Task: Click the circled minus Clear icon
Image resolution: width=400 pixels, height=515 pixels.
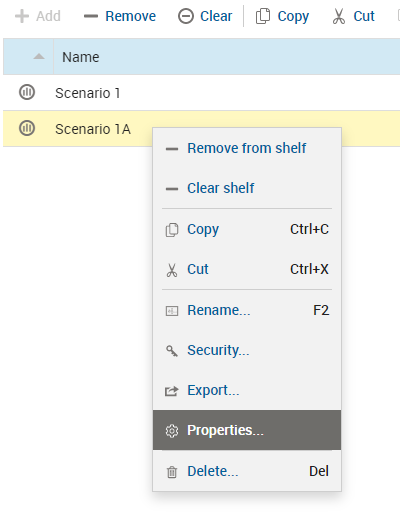Action: (x=186, y=16)
